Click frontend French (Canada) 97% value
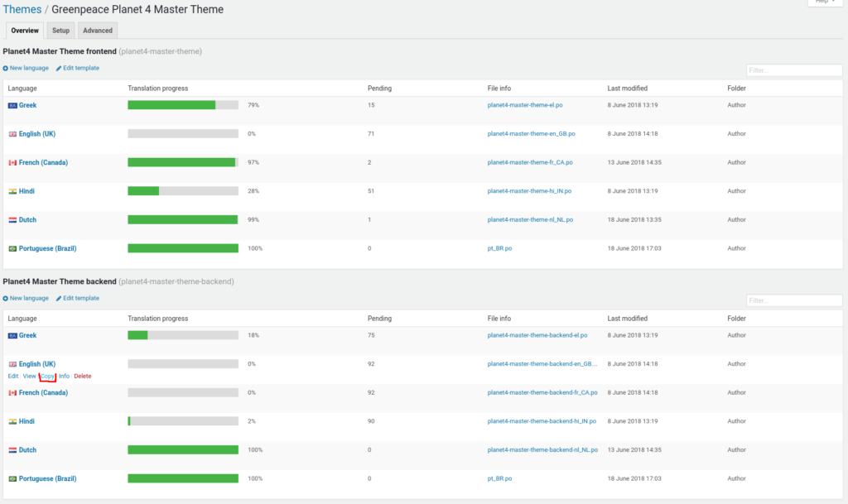 point(253,162)
